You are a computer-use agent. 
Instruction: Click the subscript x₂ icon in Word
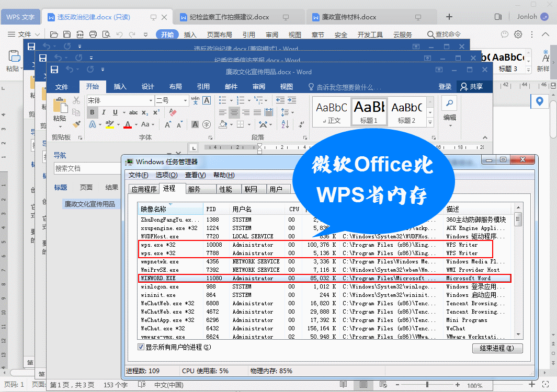tap(145, 112)
